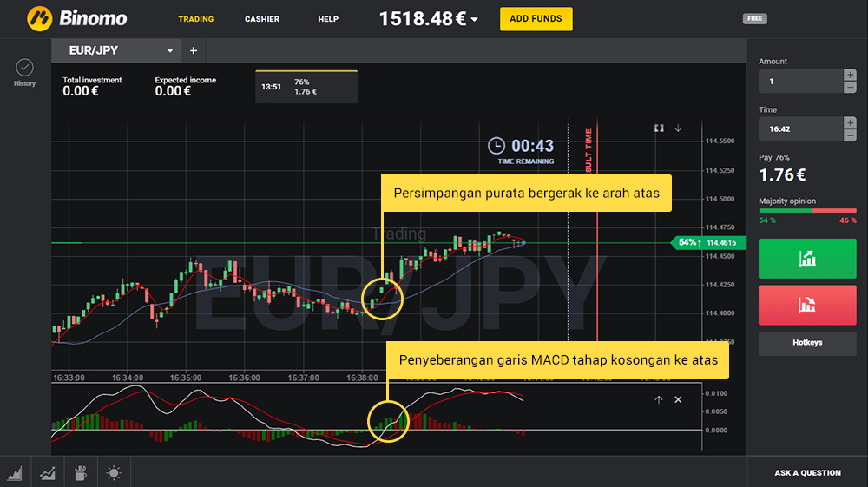868x487 pixels.
Task: Increase Amount with plus stepper
Action: (x=851, y=75)
